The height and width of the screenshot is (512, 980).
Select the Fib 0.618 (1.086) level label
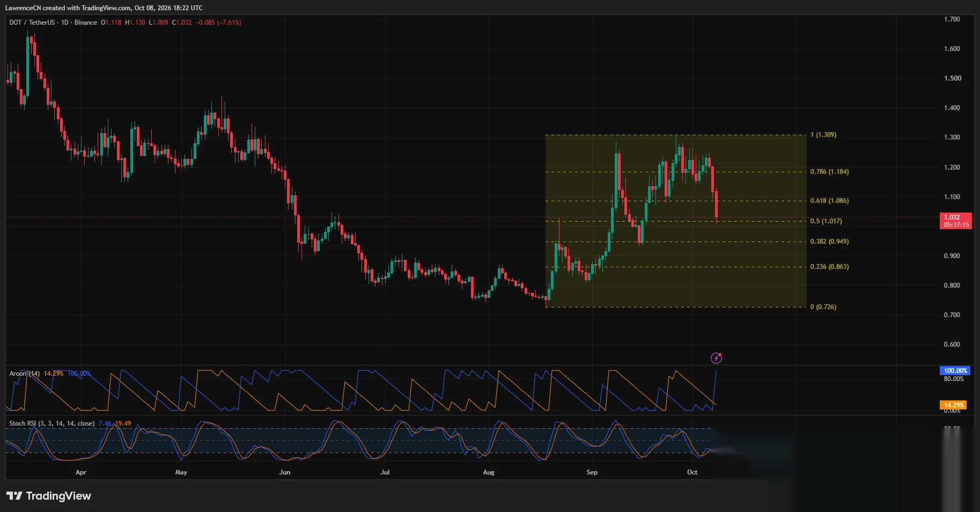[829, 201]
